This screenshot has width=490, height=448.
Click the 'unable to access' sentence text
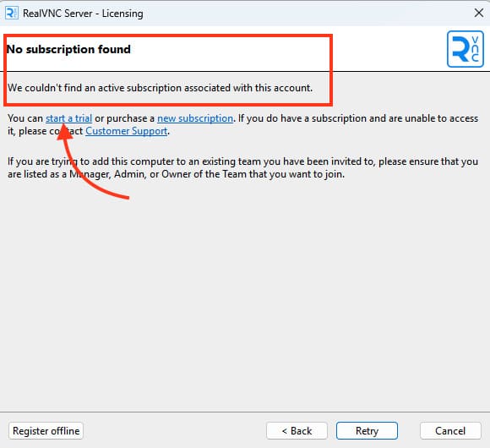click(x=358, y=118)
